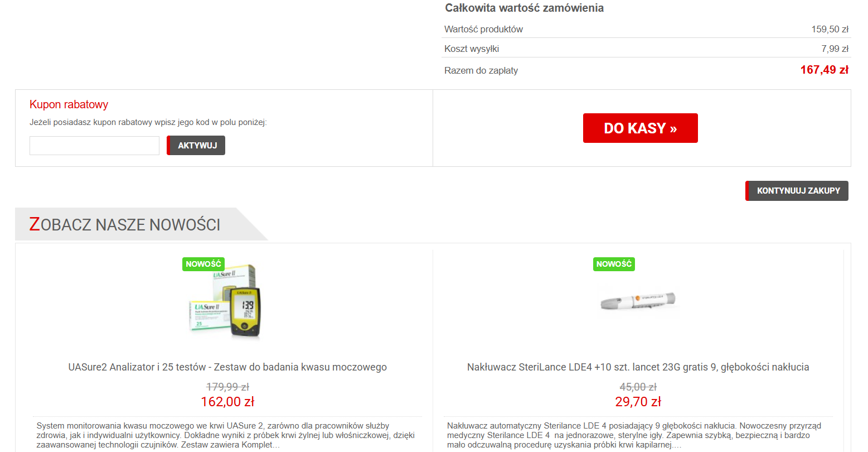868x452 pixels.
Task: Select the Kupon rabatowy heading
Action: (x=69, y=104)
